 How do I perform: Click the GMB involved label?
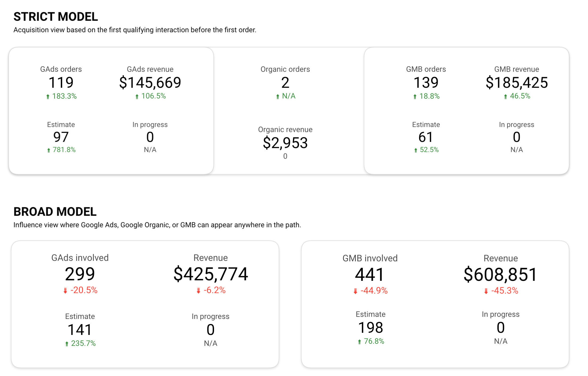[x=370, y=258]
